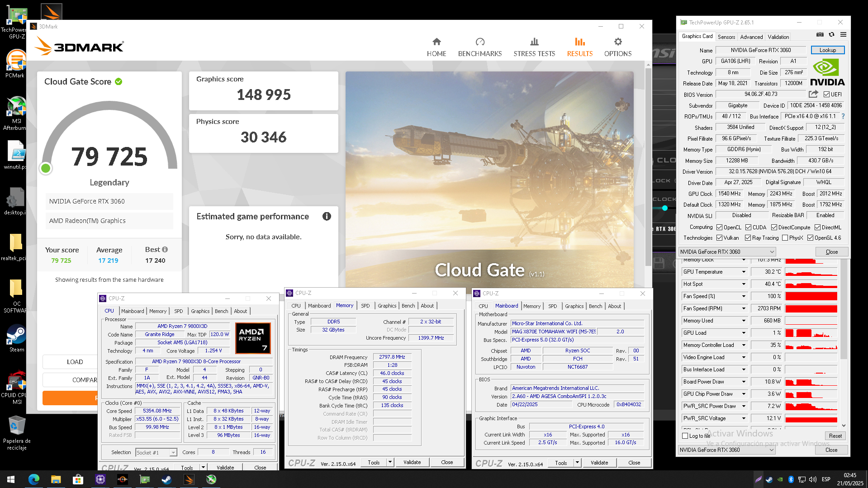
Task: Open Papelera de reciclaje on desktop
Action: [x=17, y=433]
